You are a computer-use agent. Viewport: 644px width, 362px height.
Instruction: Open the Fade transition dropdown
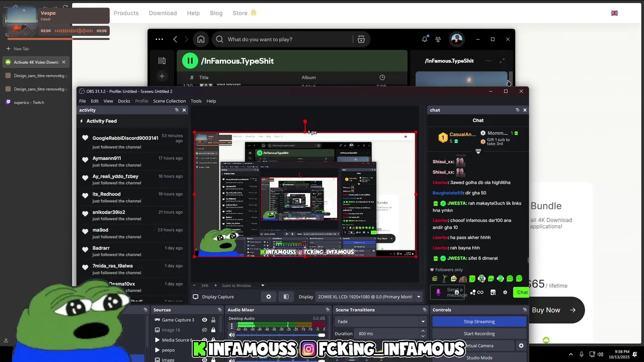pos(381,322)
